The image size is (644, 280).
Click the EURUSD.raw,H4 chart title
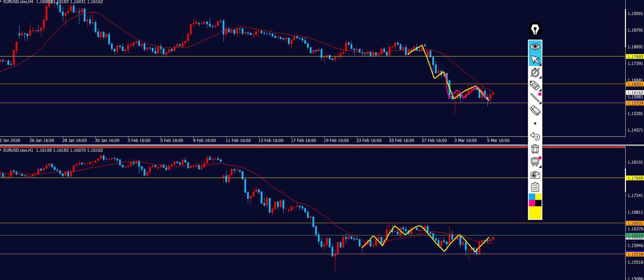tap(18, 2)
